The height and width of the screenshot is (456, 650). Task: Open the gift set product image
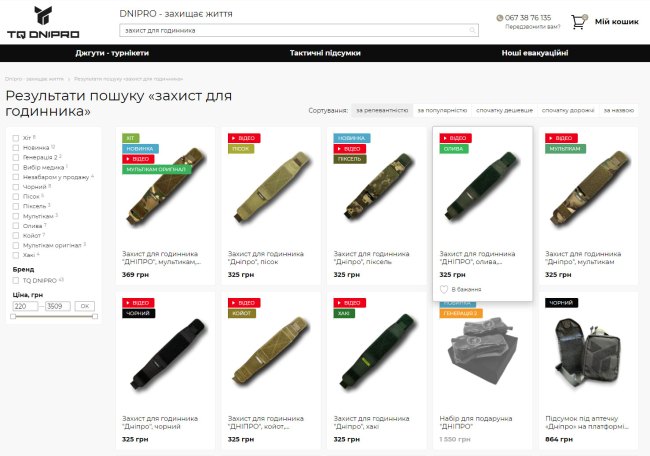[483, 352]
